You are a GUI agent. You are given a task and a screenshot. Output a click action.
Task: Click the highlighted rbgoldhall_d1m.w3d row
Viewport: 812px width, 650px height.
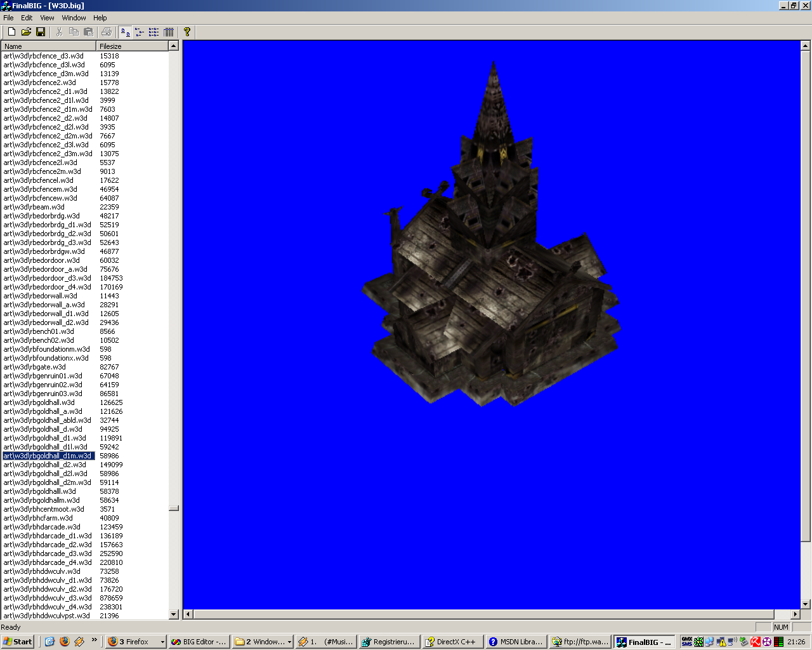point(49,456)
